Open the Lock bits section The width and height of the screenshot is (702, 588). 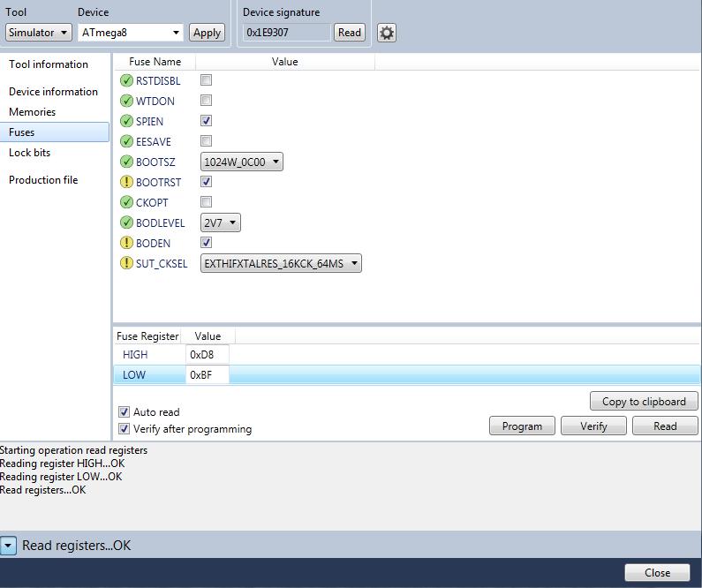30,153
